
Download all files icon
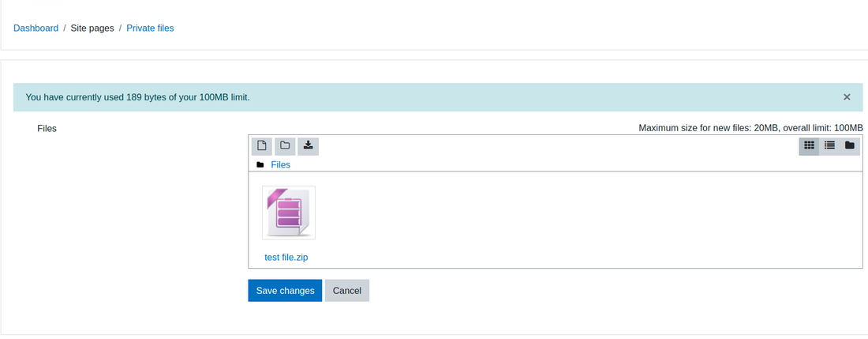coord(309,146)
